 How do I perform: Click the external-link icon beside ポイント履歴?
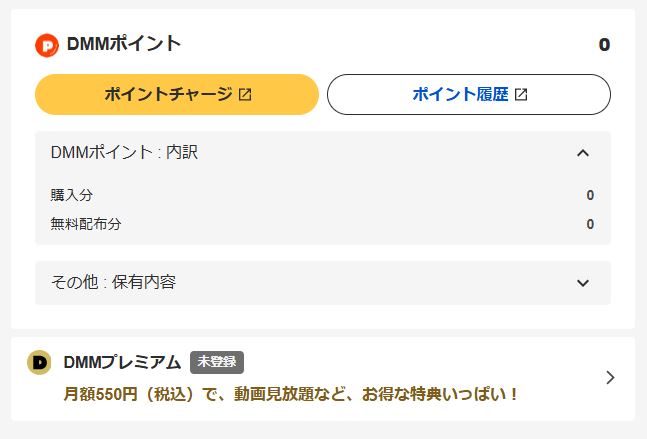click(521, 95)
